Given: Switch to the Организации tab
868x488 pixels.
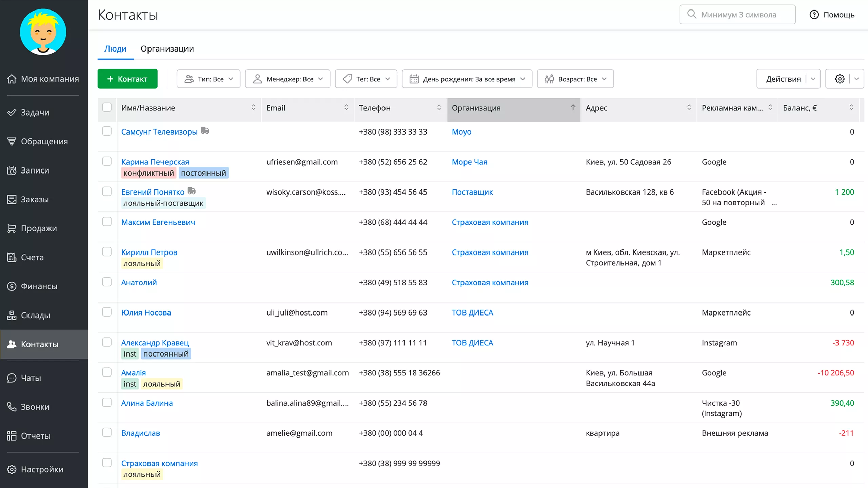Looking at the screenshot, I should [167, 49].
